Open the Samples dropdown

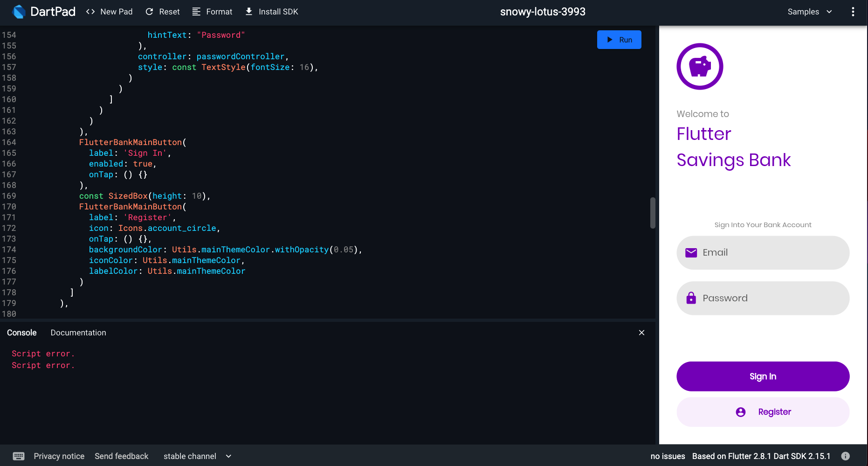point(810,12)
